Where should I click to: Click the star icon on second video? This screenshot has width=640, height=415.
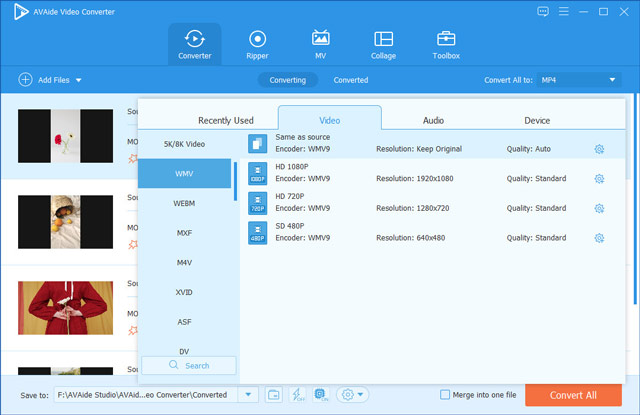[x=133, y=244]
